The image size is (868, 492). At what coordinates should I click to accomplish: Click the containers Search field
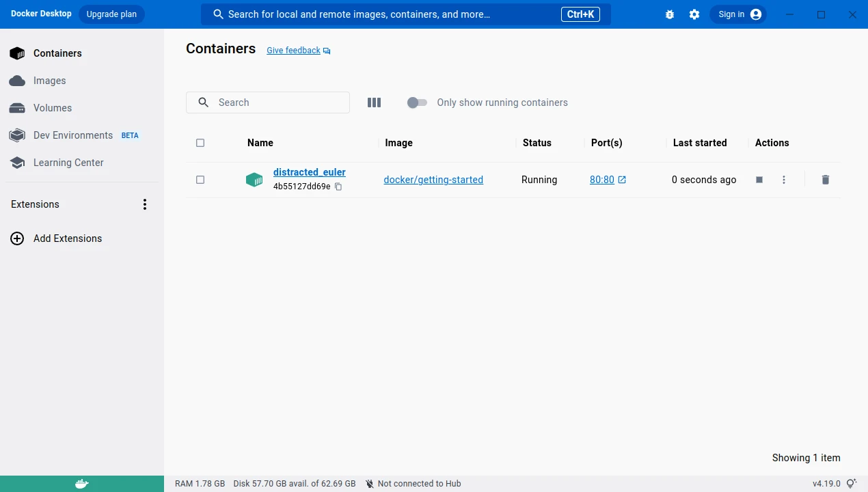click(x=273, y=102)
